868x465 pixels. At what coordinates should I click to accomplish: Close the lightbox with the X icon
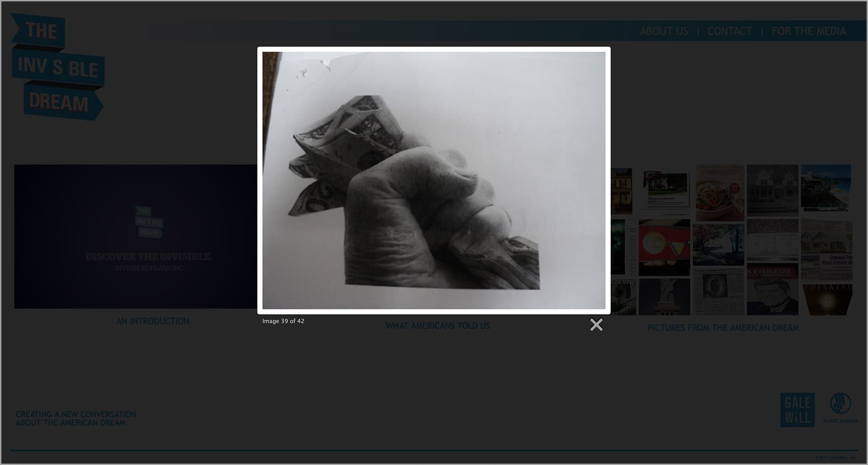click(596, 324)
